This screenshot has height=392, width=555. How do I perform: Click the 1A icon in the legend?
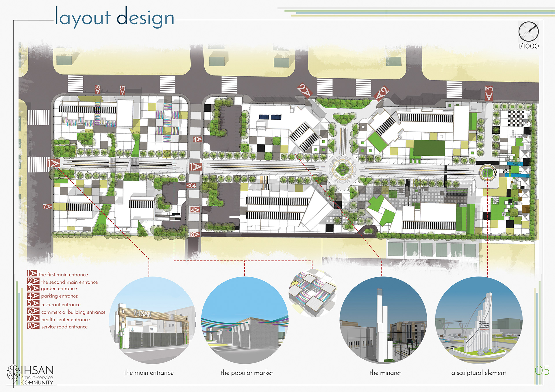(32, 273)
